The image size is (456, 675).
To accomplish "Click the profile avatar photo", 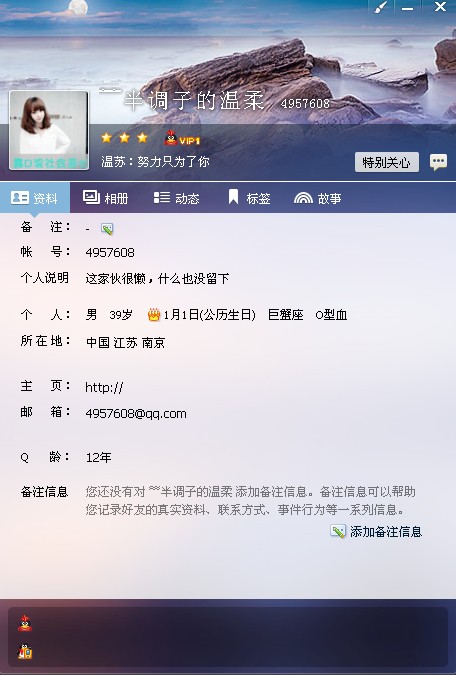I will [49, 130].
